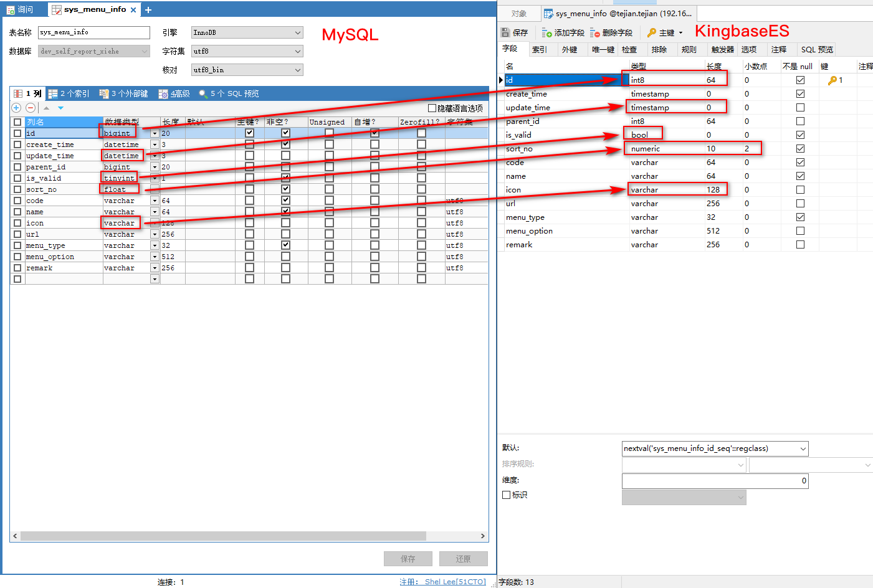Click the 保存 save disk icon
This screenshot has height=588, width=873.
505,32
